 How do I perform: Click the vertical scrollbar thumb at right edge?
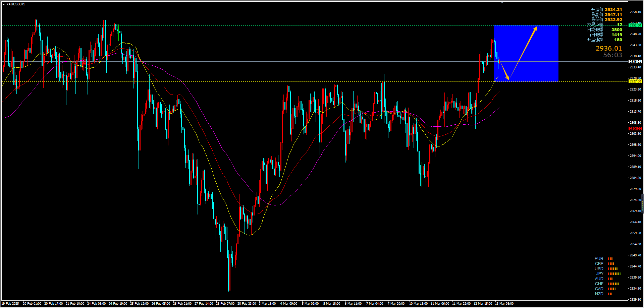coord(642,203)
